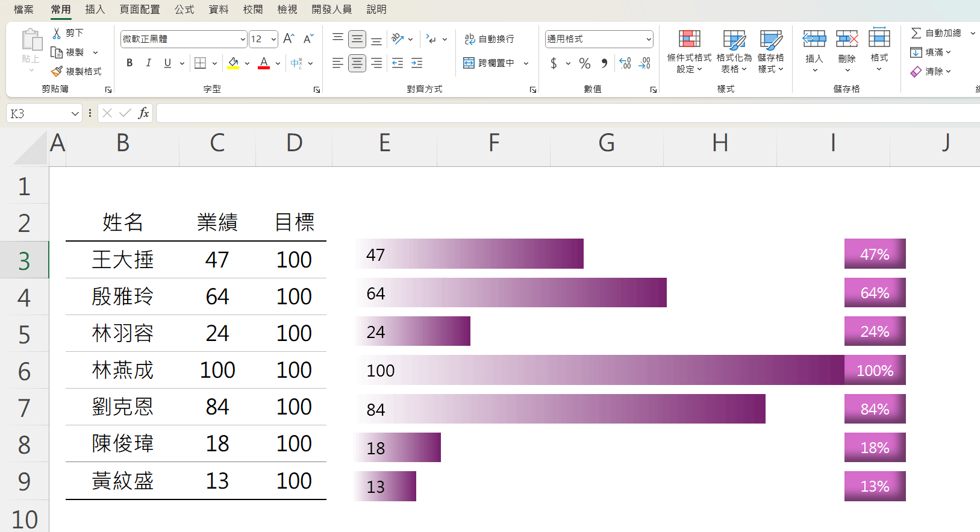The image size is (980, 532).
Task: Expand AutoSum (自動加總) dropdown arrow
Action: [973, 33]
